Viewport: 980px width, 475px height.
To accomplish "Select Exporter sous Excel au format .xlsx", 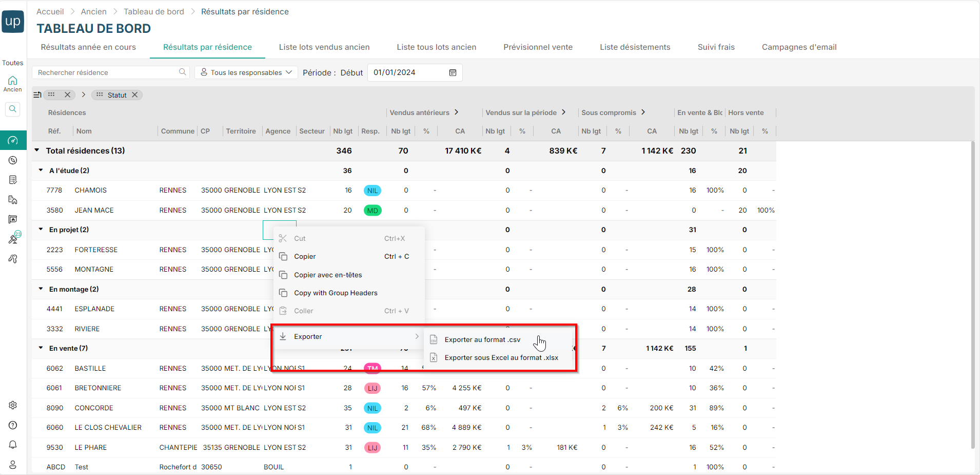I will coord(501,357).
